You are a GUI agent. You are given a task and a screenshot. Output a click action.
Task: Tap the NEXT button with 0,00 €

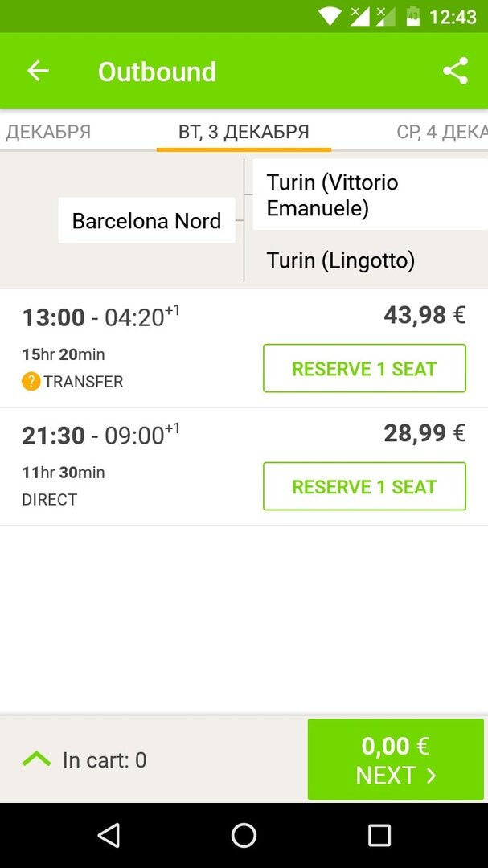pos(396,759)
